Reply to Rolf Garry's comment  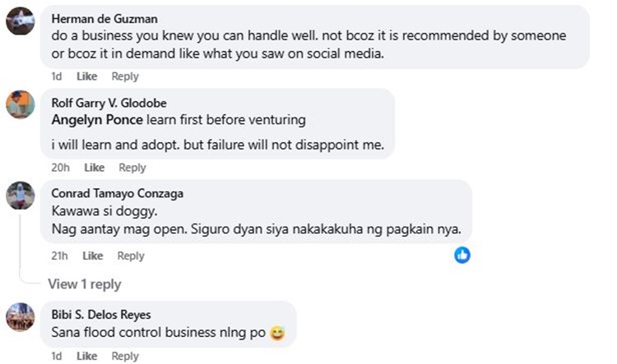(x=132, y=168)
